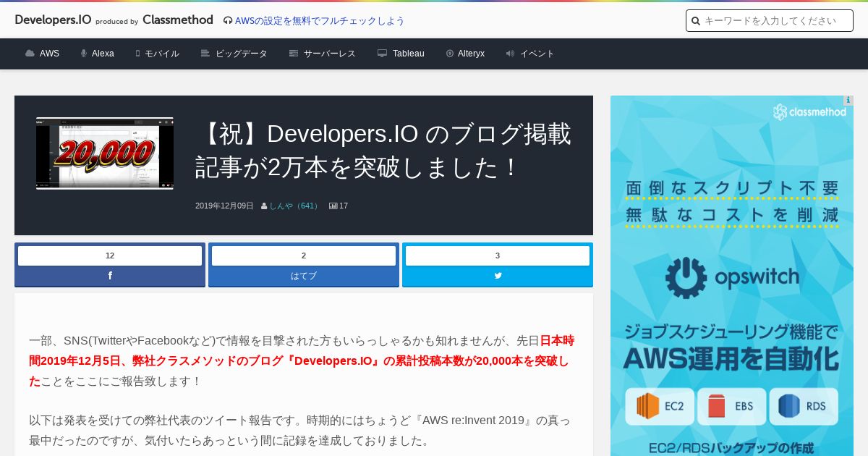Viewport: 868px width, 456px height.
Task: Click the 20,000 article thumbnail image
Action: [105, 153]
